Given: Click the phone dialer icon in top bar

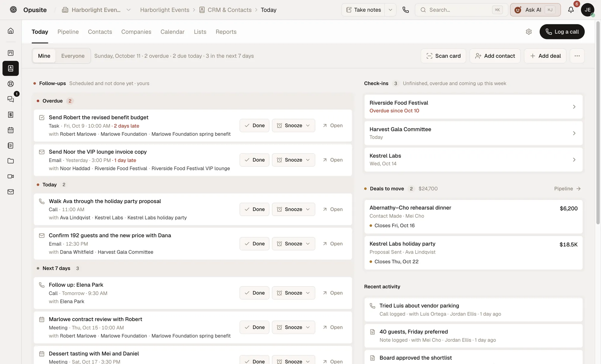Looking at the screenshot, I should (x=406, y=10).
